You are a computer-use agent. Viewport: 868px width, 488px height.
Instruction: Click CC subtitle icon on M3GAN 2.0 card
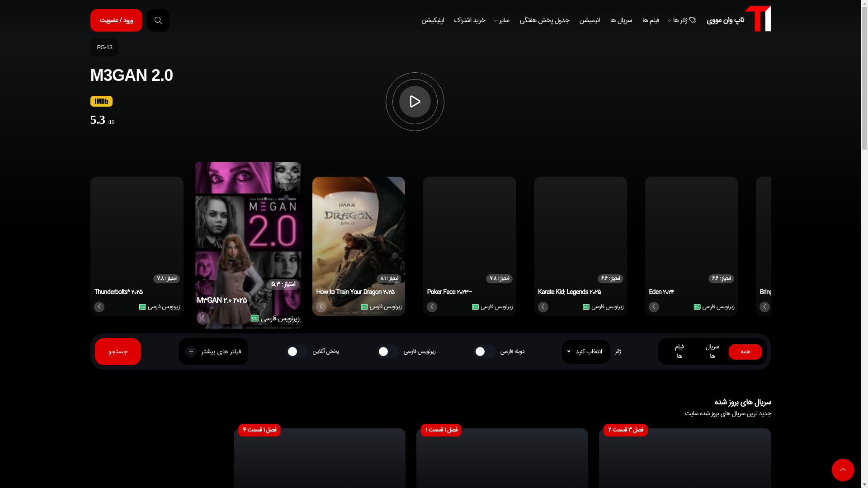pos(255,318)
